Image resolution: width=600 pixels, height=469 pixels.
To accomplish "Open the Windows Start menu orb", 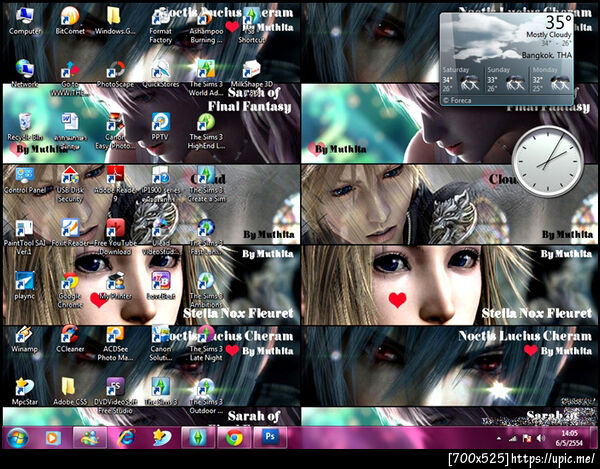I will (18, 438).
